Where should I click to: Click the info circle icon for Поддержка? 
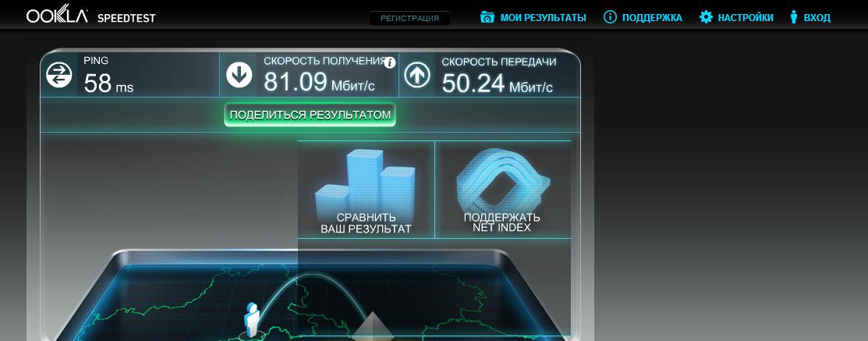(610, 17)
